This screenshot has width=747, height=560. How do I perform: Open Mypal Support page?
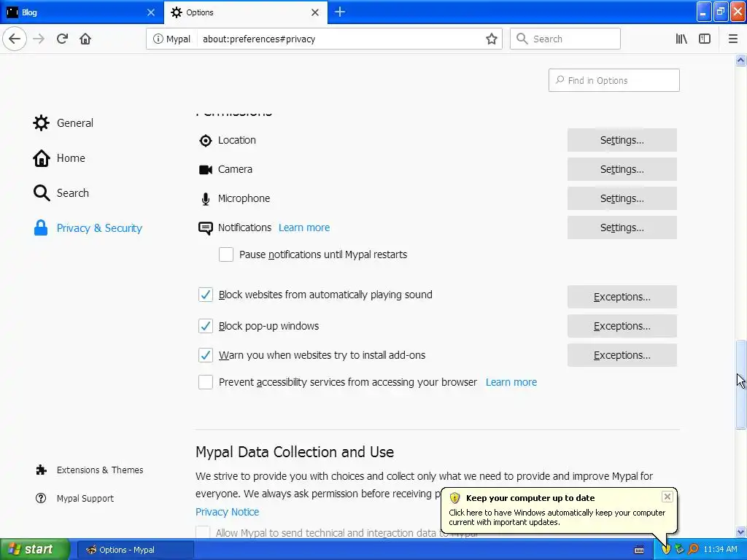tap(74, 498)
